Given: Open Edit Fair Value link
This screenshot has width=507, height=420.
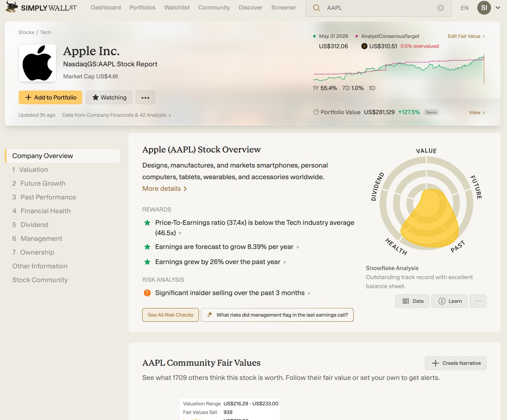Looking at the screenshot, I should pyautogui.click(x=466, y=36).
